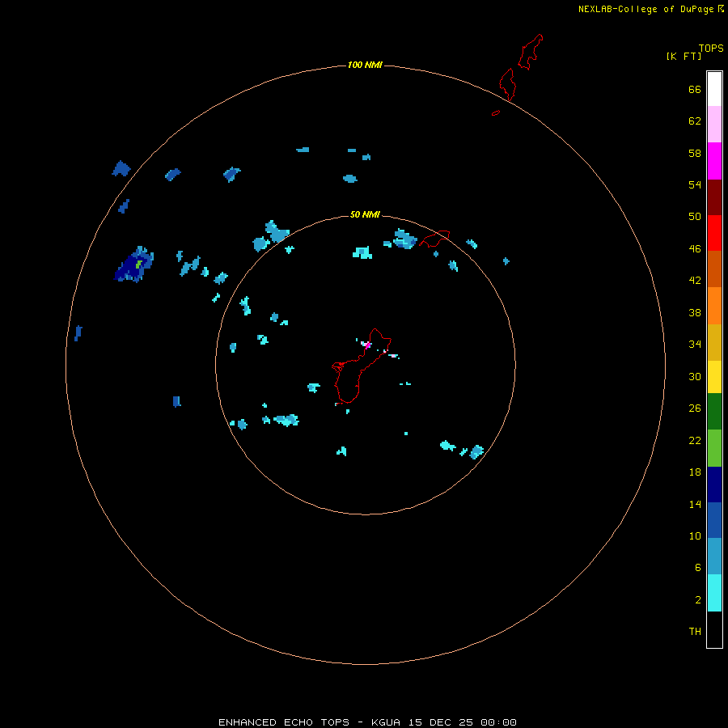Click the medium blue 18 kft swatch

pyautogui.click(x=714, y=520)
